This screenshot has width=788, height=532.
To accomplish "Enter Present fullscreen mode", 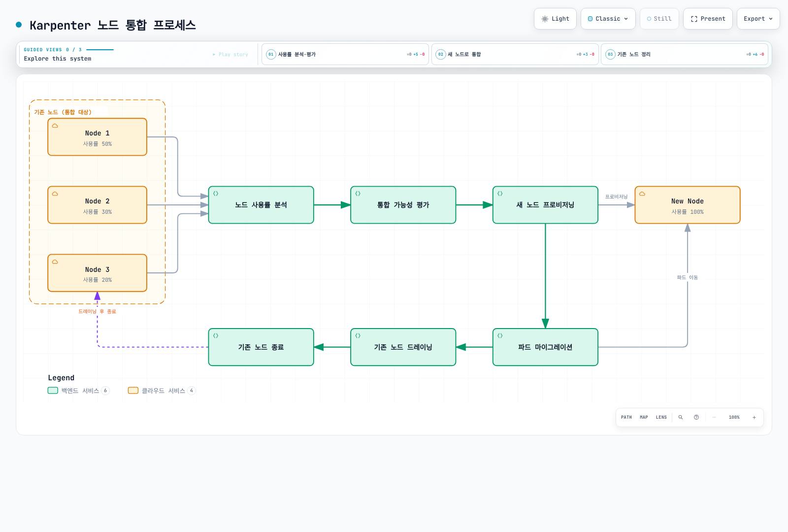I will (x=708, y=19).
